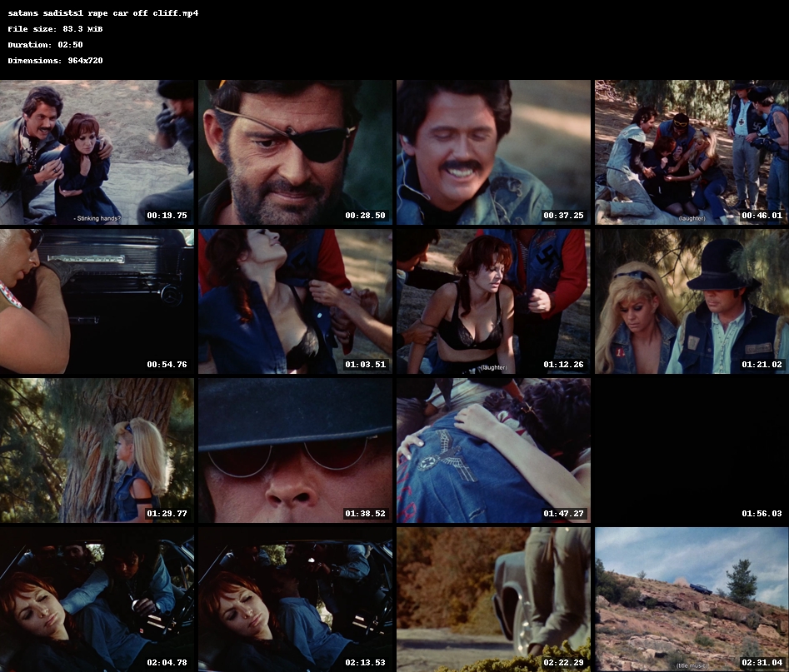Open the car interior frame at 02:04.78
The image size is (789, 672).
[97, 600]
